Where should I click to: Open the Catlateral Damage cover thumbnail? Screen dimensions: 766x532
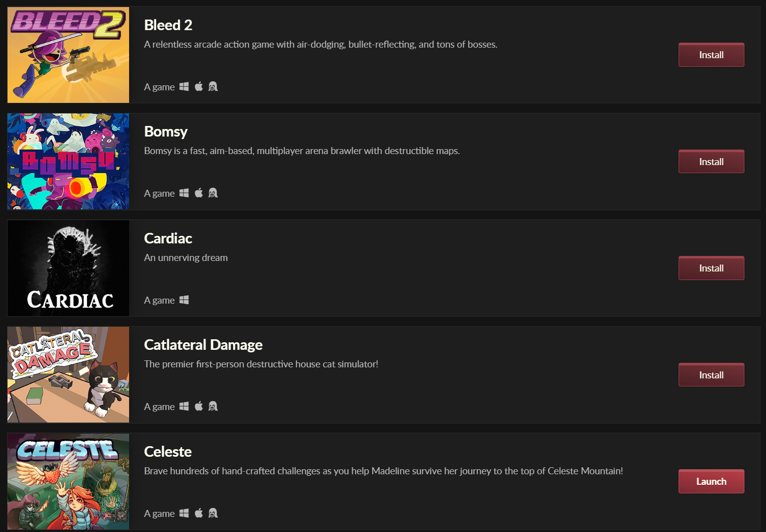pyautogui.click(x=68, y=375)
